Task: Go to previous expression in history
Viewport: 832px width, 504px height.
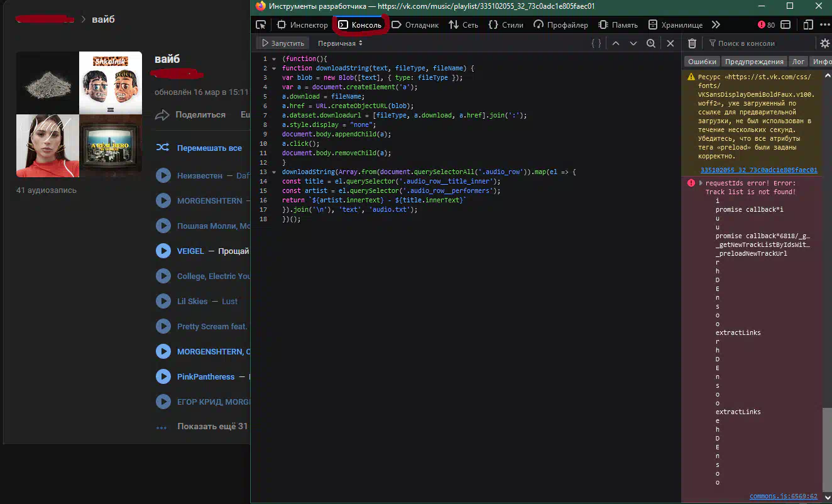Action: coord(616,43)
